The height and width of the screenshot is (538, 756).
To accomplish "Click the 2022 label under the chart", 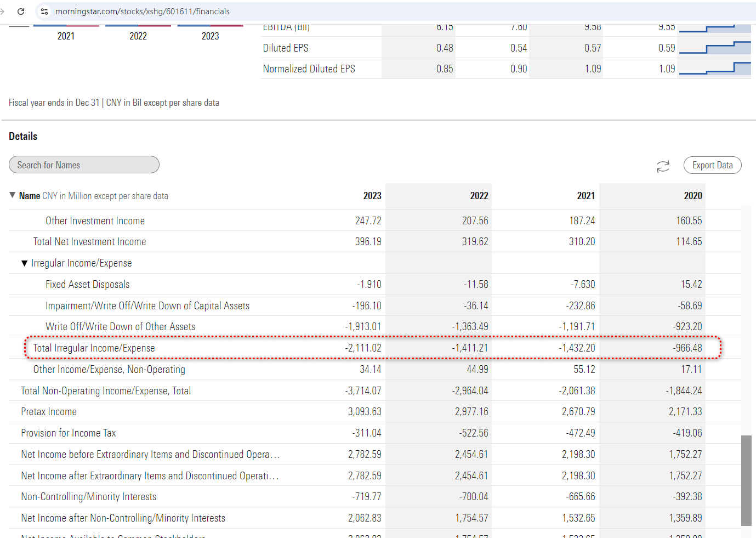I will 138,36.
